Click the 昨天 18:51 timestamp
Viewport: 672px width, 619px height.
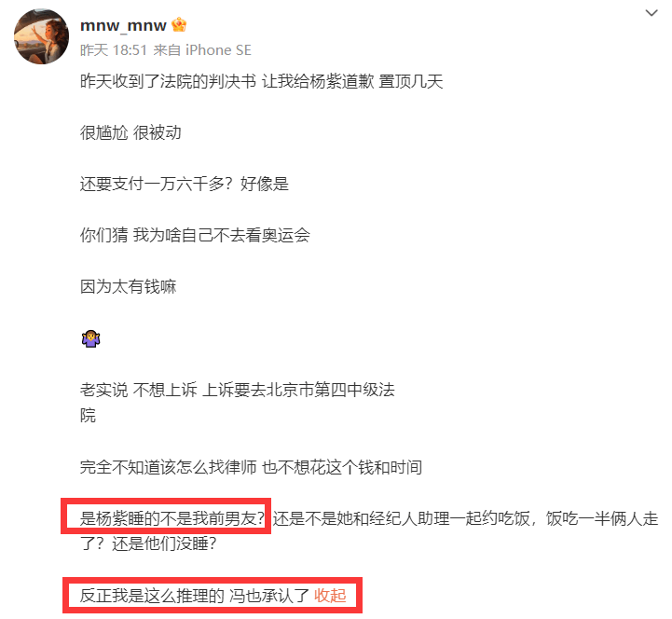pos(114,50)
